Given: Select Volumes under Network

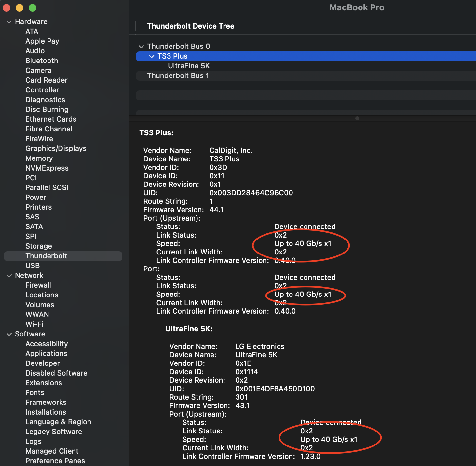Looking at the screenshot, I should pos(40,305).
